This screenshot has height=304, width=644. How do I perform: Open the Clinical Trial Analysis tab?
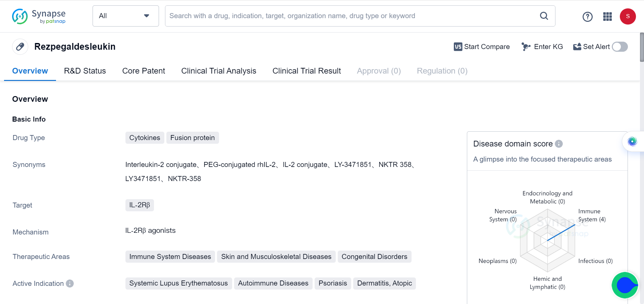(218, 71)
